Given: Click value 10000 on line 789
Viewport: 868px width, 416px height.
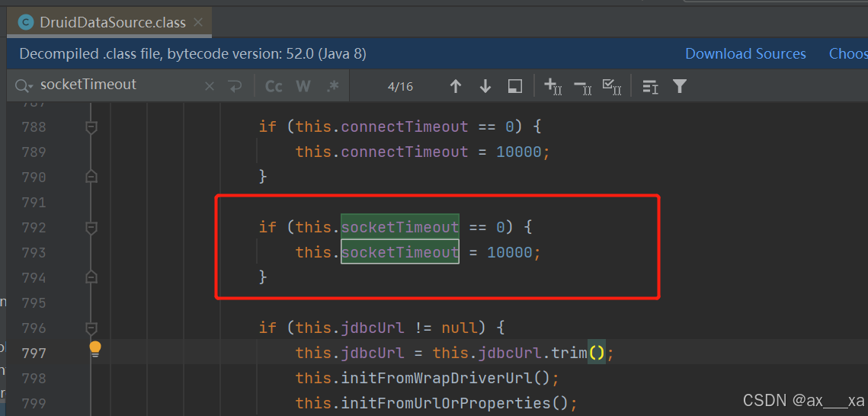Looking at the screenshot, I should 519,152.
